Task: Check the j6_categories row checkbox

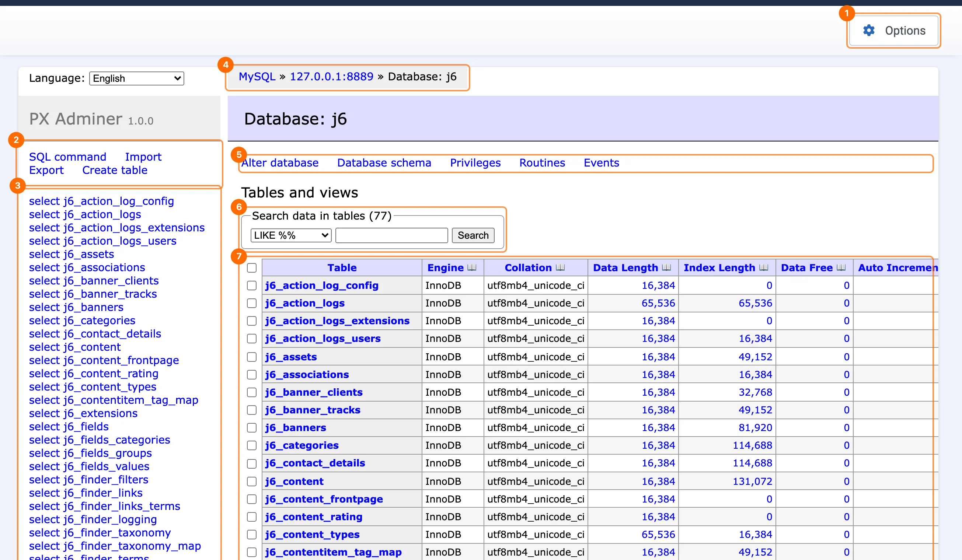Action: pyautogui.click(x=252, y=445)
